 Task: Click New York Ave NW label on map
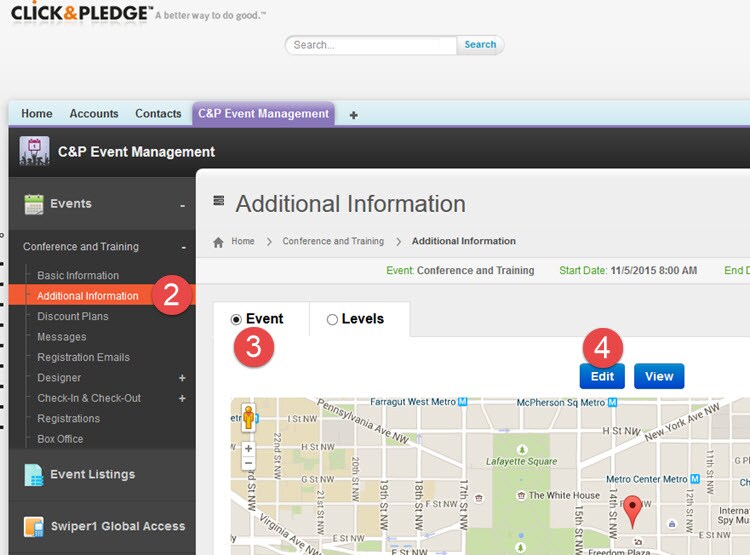(x=683, y=422)
